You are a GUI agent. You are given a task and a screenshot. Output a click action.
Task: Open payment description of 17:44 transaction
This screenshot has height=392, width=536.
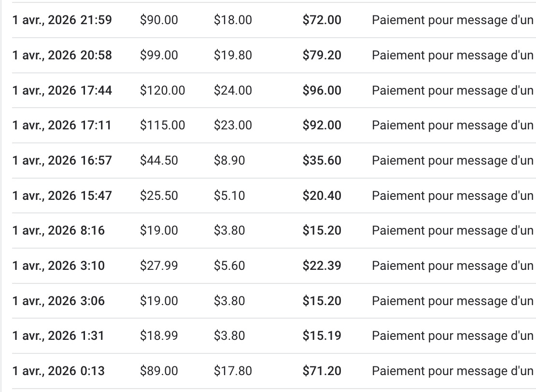tap(453, 91)
